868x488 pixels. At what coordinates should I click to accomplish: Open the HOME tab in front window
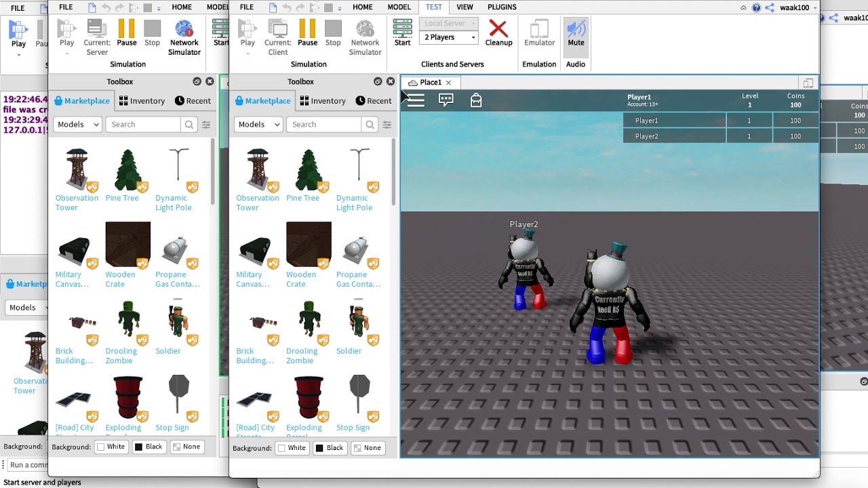(x=363, y=7)
